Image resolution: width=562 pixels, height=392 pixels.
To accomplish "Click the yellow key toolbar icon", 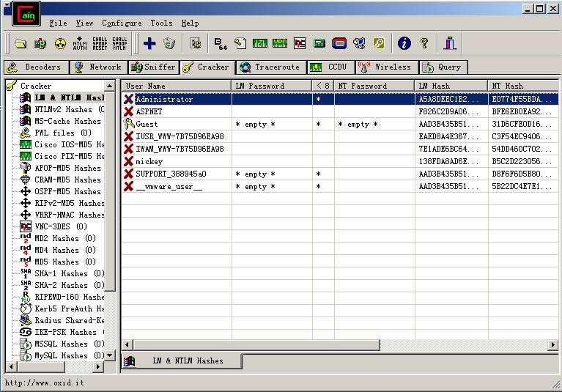I will pos(379,44).
